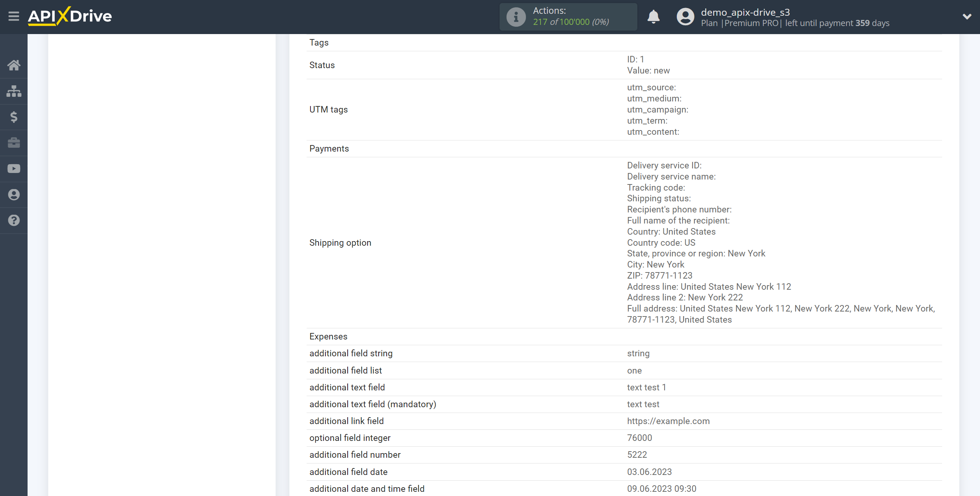Open the Home dashboard sidebar icon
The width and height of the screenshot is (980, 496).
[x=14, y=65]
